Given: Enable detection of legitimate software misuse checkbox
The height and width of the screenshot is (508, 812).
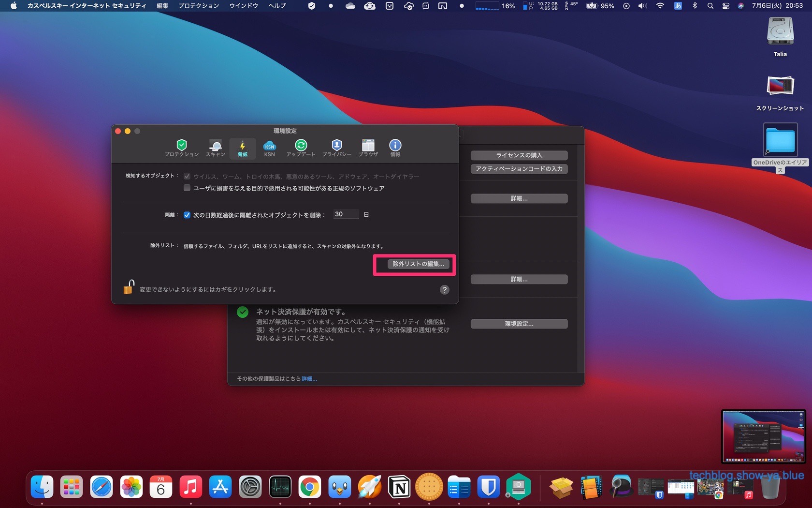Looking at the screenshot, I should (187, 188).
